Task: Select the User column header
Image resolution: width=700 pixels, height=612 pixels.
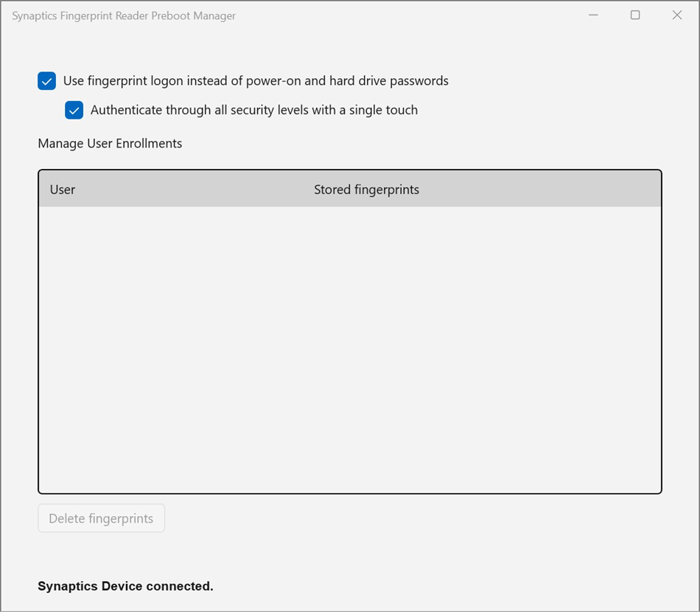Action: coord(63,189)
